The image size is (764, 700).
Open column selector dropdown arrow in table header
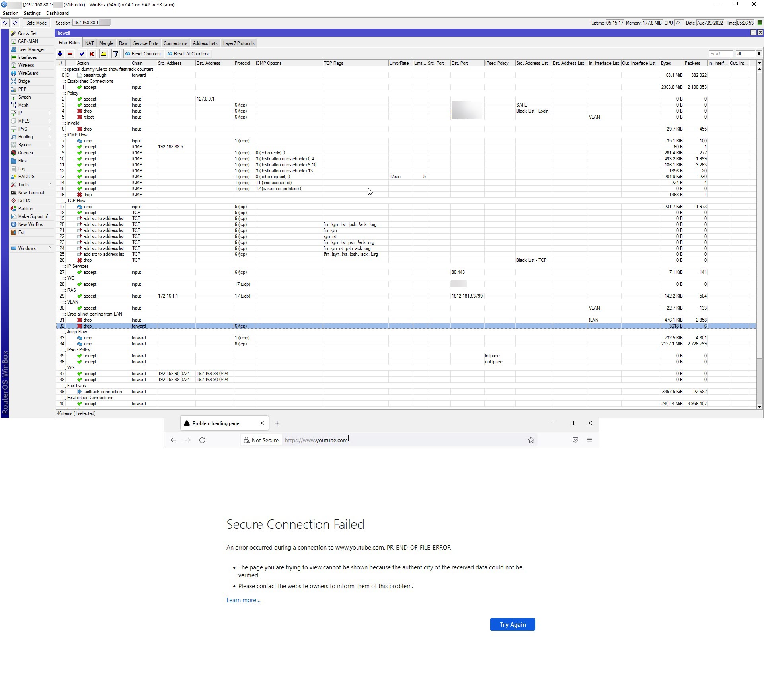click(759, 63)
